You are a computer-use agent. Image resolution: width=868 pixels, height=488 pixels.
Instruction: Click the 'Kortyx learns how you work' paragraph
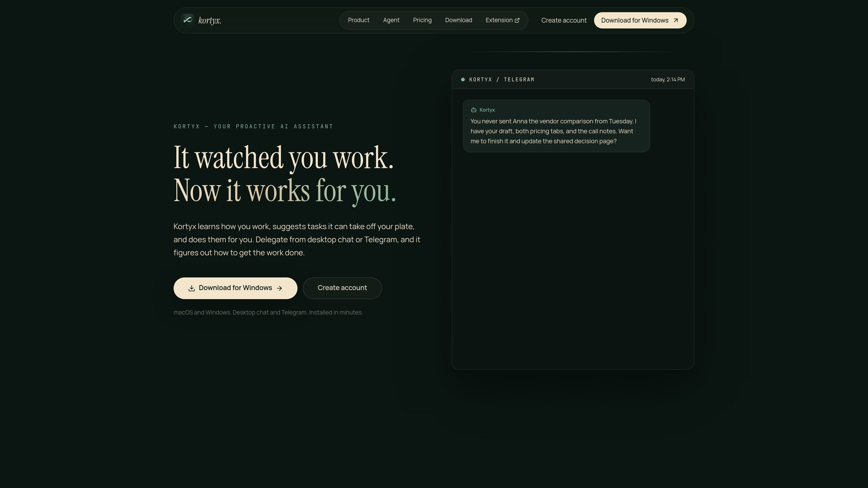point(297,239)
